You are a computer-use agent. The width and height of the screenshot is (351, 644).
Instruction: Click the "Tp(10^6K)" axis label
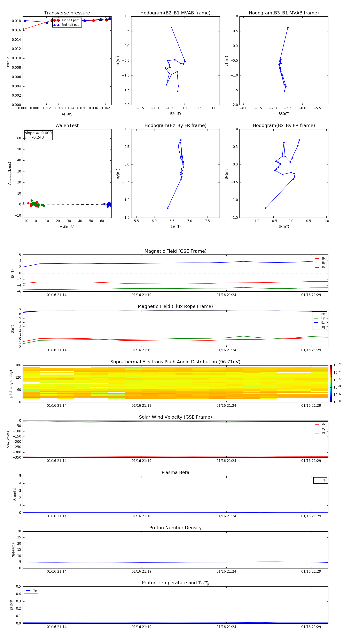pos(11,605)
